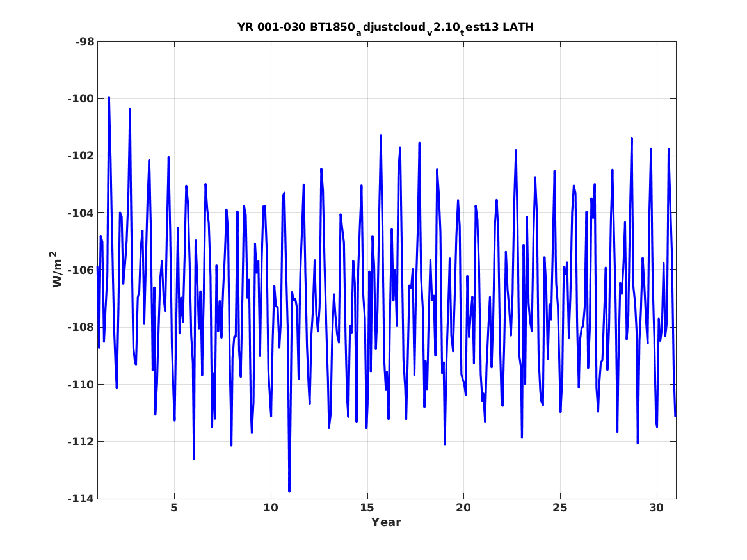Click the x-axis tick label 20
Image resolution: width=747 pixels, height=560 pixels.
coord(463,508)
